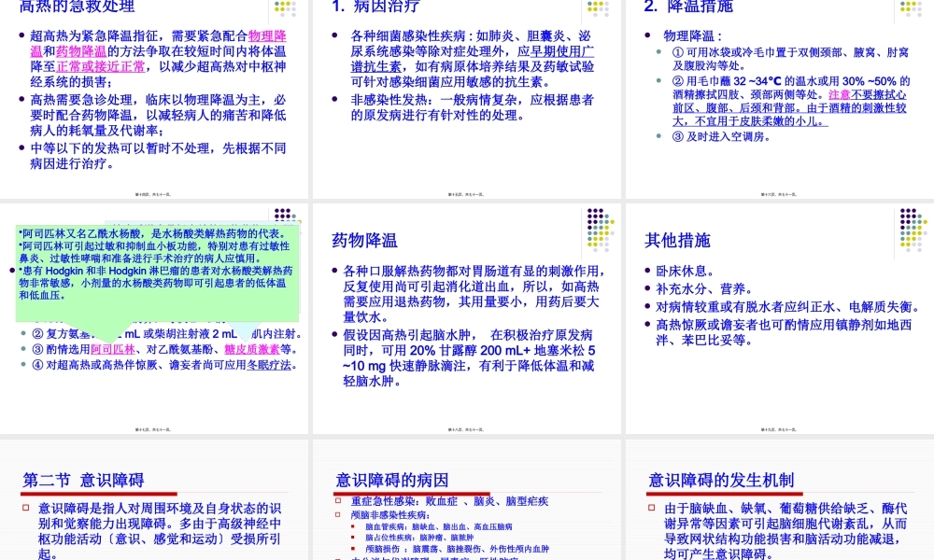Select the 意识障碍的病因 slide heading

tap(392, 481)
